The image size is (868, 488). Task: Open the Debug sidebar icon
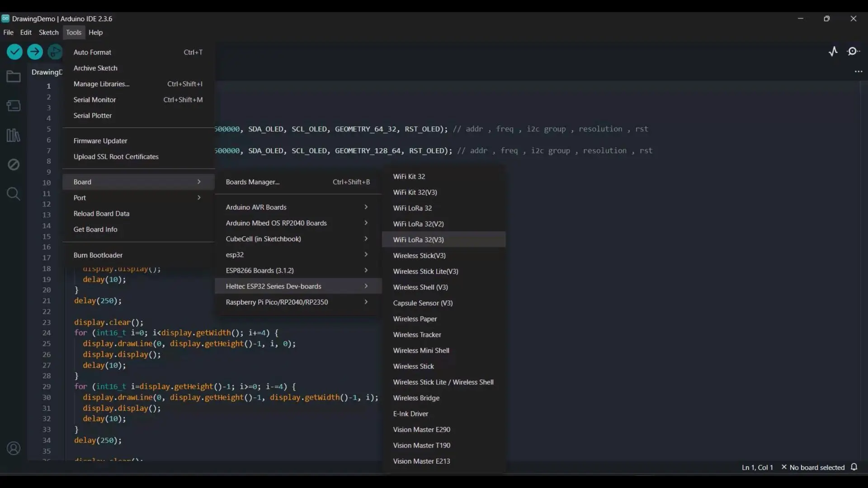14,164
